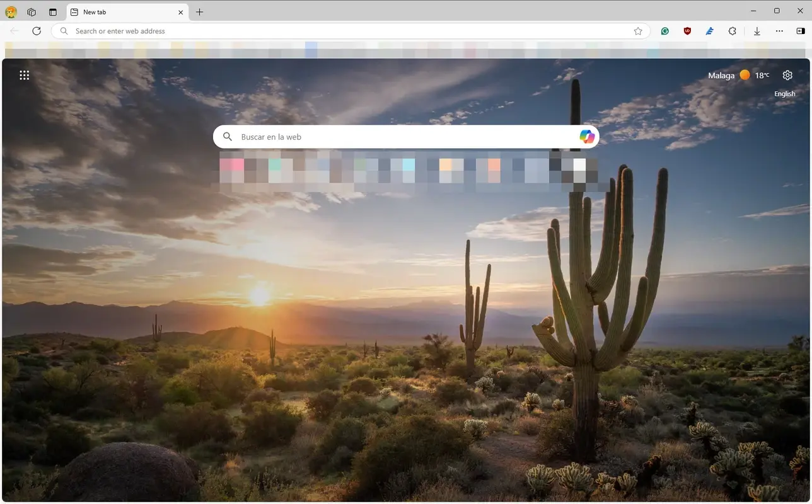Open new tab page settings gear

coord(787,75)
